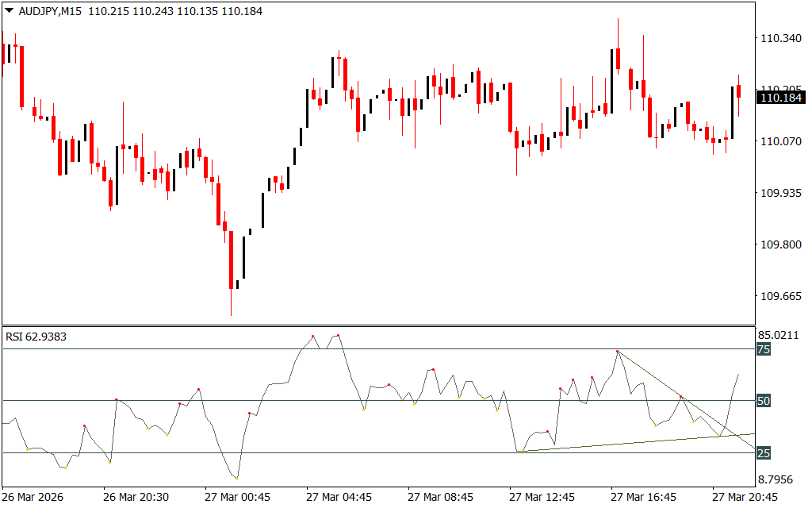Click the leftmost red RSI peak above 75
This screenshot has height=508, width=812.
[x=313, y=337]
